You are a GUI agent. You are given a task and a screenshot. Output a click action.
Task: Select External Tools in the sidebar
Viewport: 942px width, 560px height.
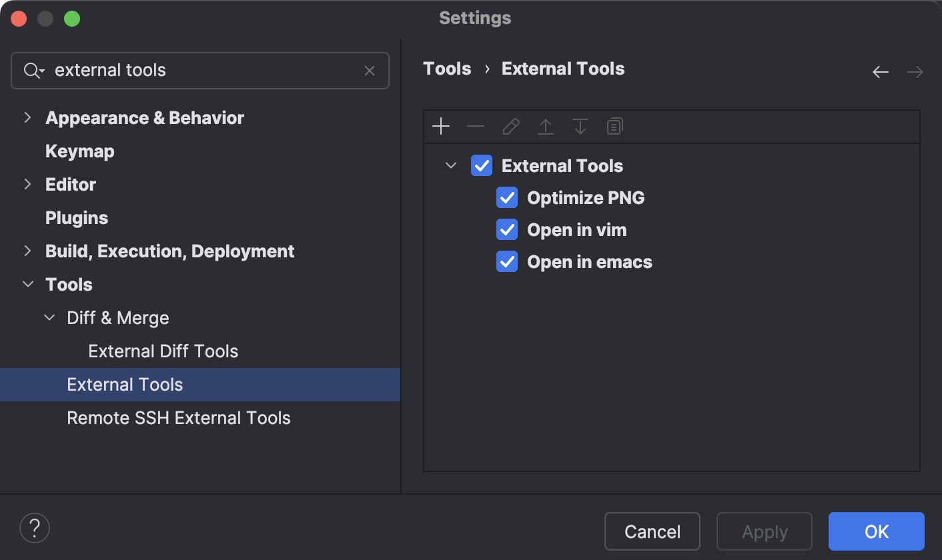click(x=200, y=385)
